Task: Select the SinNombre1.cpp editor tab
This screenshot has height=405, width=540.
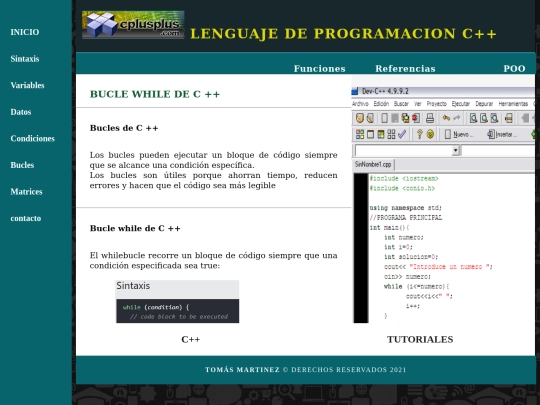Action: [373, 164]
